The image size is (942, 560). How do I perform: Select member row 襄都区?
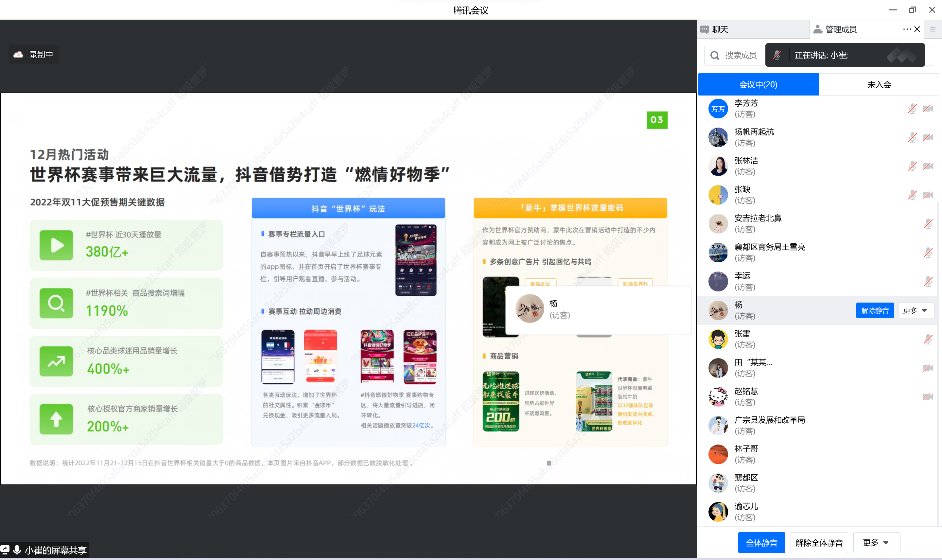click(x=817, y=483)
